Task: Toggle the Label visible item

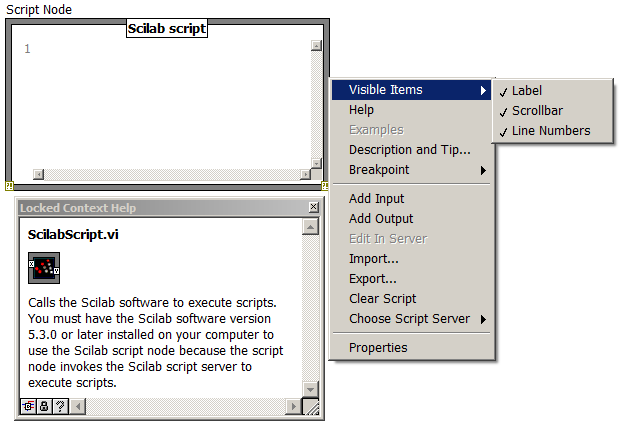Action: tap(552, 91)
